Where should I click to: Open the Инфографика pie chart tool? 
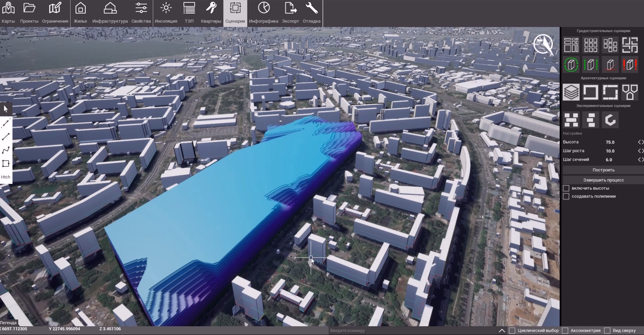264,13
